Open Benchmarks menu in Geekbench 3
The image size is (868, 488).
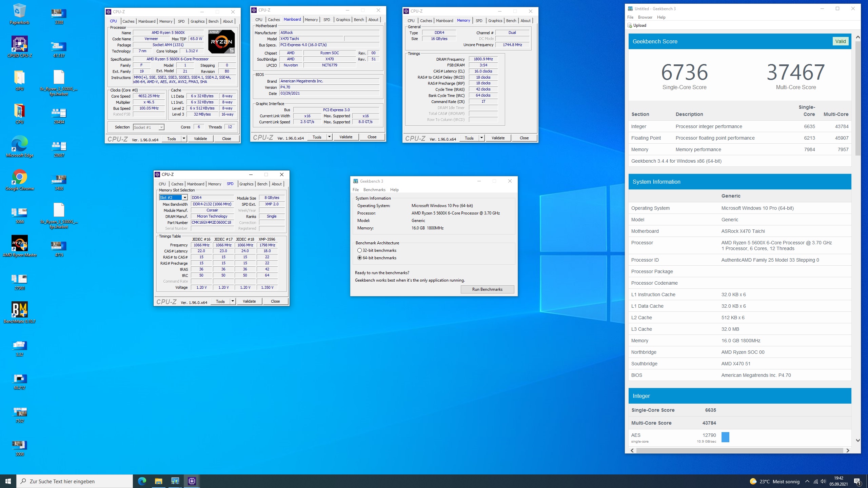pyautogui.click(x=374, y=190)
